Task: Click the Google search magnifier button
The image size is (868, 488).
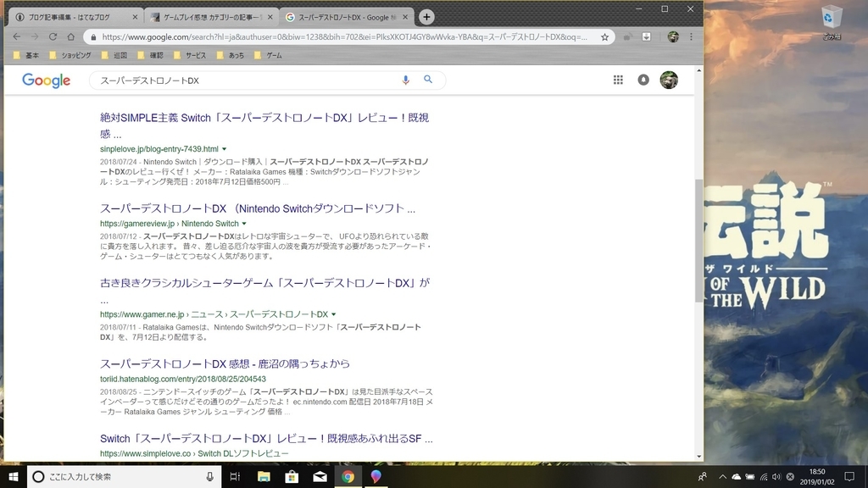Action: click(x=428, y=80)
